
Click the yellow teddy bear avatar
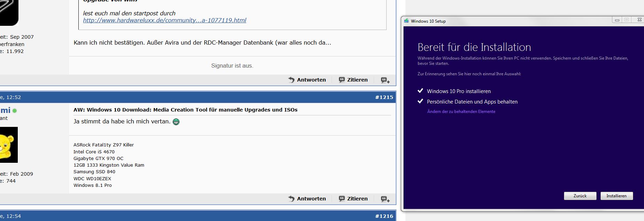tap(9, 145)
